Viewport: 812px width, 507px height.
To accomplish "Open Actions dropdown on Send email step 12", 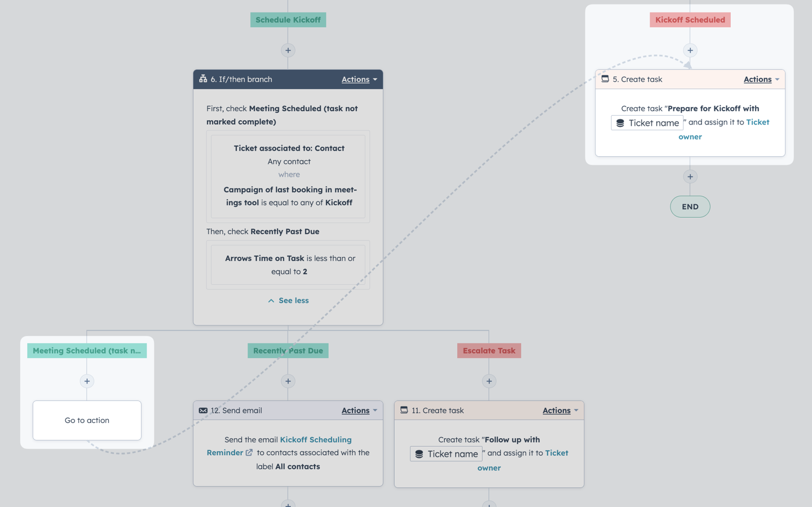I will [359, 411].
